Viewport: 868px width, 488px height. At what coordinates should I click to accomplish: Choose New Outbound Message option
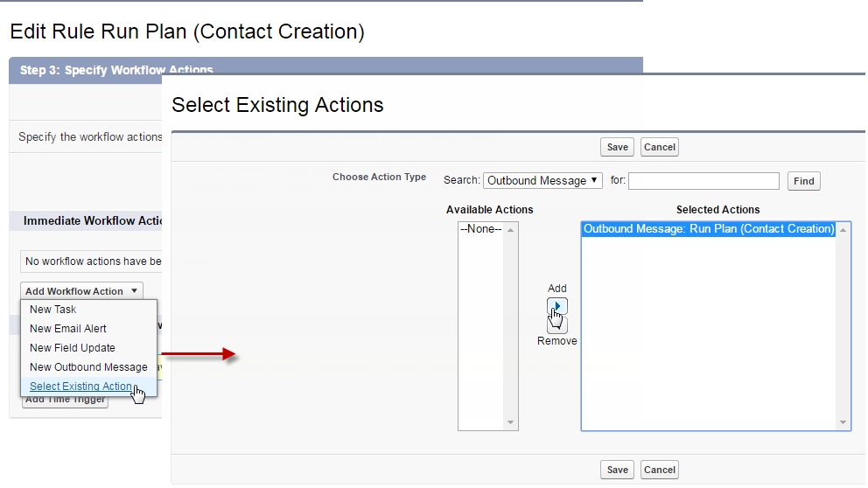pyautogui.click(x=88, y=367)
